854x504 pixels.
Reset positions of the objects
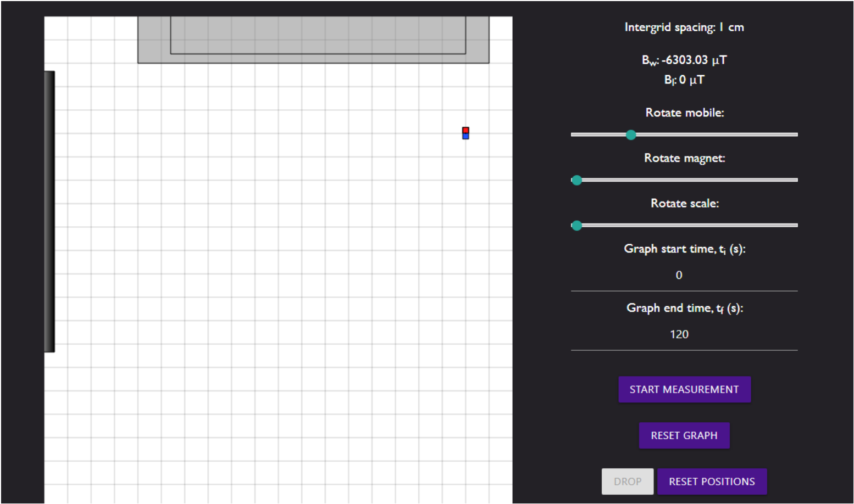tap(712, 481)
